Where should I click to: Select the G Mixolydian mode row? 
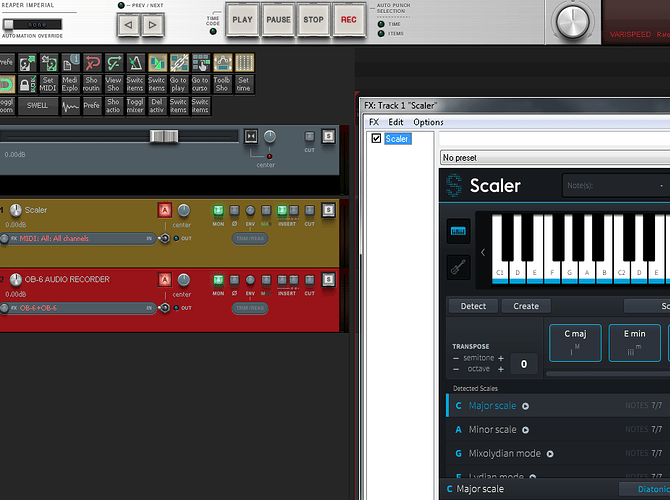pos(558,453)
